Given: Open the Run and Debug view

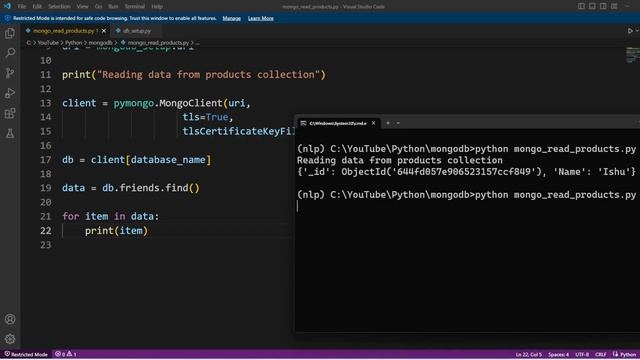Looking at the screenshot, I should click(10, 93).
